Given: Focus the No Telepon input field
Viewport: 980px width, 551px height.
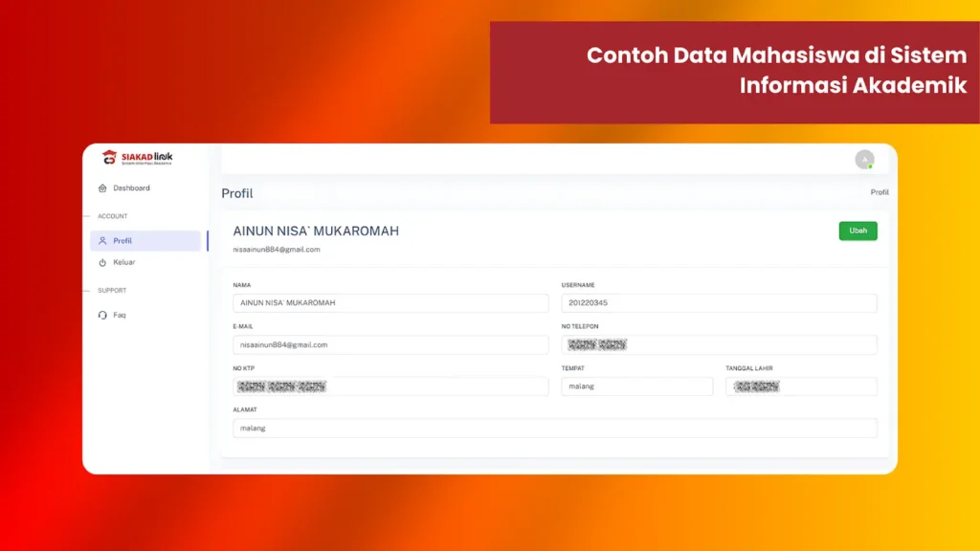Looking at the screenshot, I should [x=719, y=344].
